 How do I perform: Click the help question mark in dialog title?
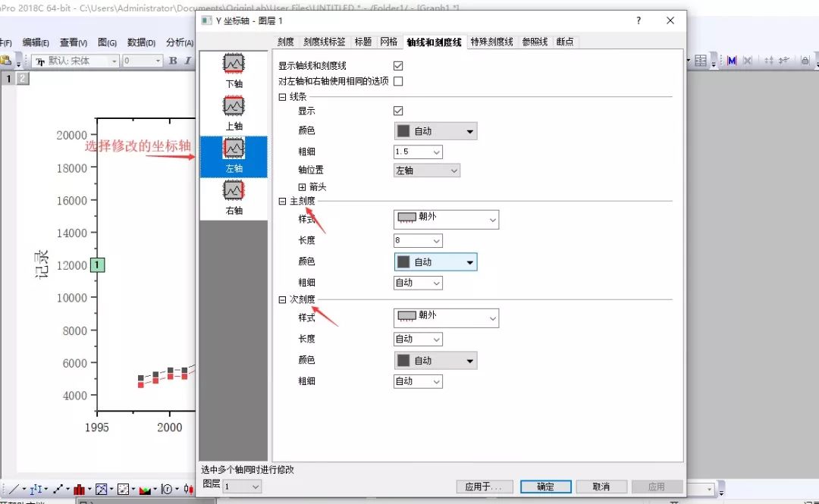pyautogui.click(x=639, y=20)
